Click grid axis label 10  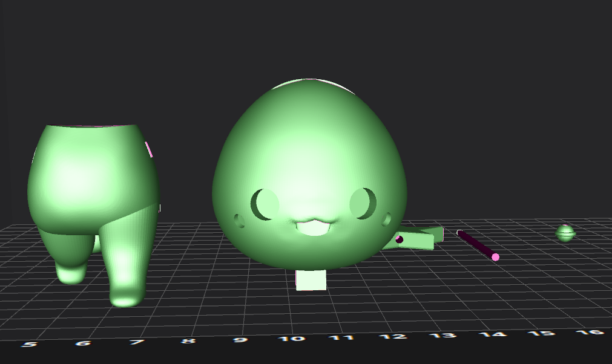click(291, 338)
